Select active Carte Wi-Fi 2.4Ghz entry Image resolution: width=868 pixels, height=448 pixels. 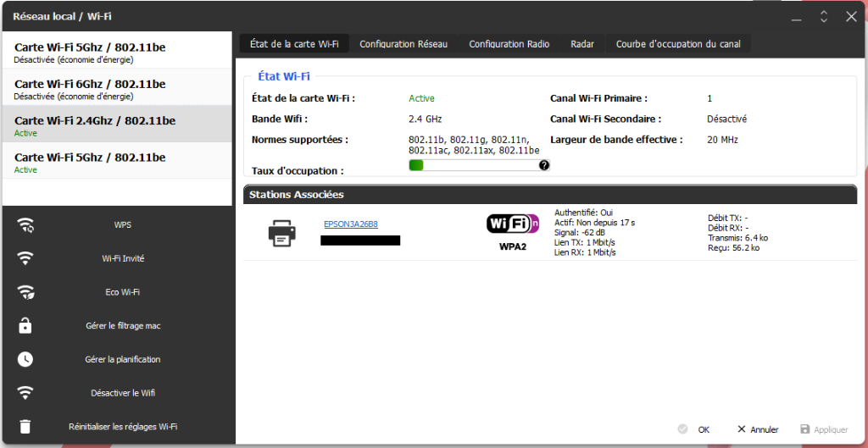click(117, 124)
